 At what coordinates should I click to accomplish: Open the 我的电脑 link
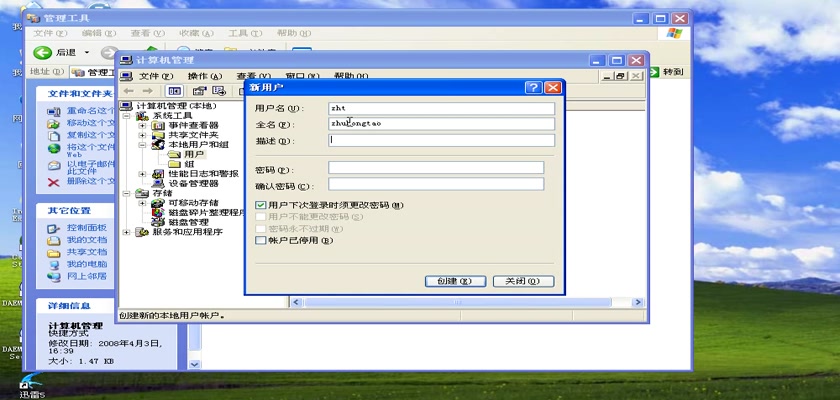click(86, 264)
